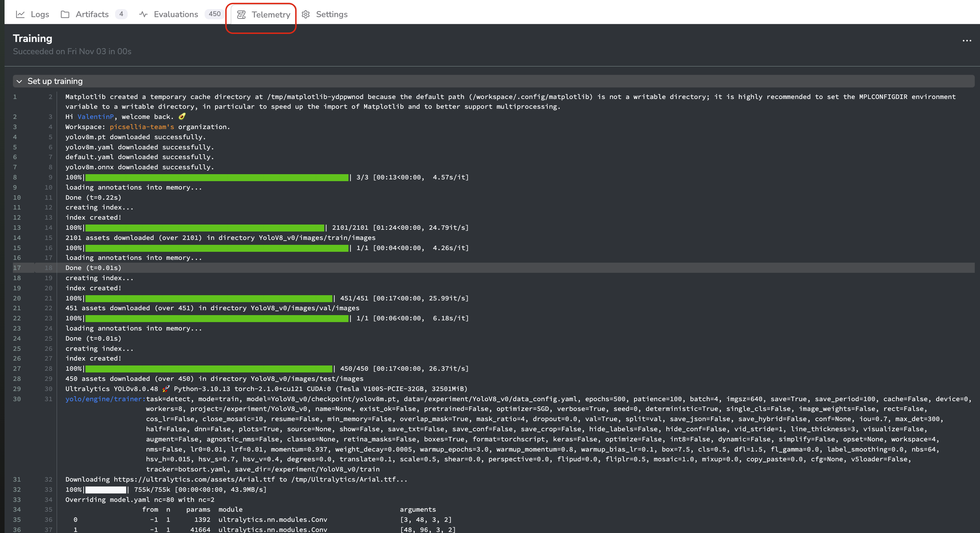Click the Evaluations count badge 450
Screen dimensions: 980x533
click(214, 14)
